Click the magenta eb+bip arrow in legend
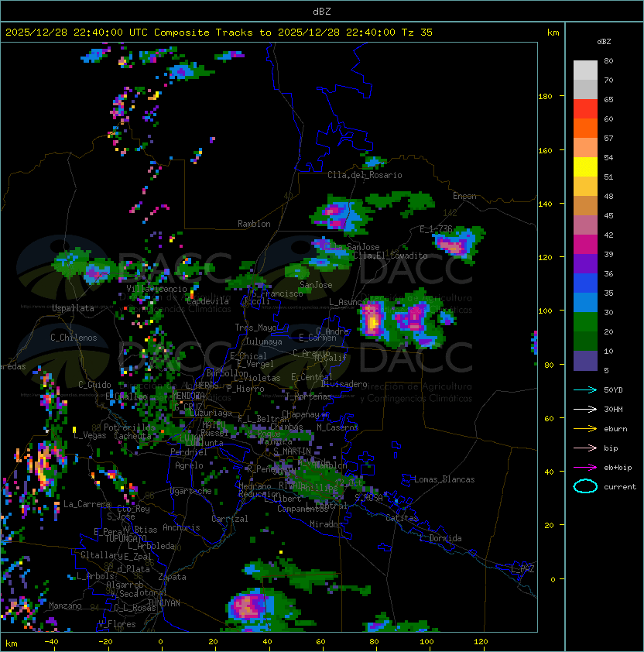 (x=585, y=468)
